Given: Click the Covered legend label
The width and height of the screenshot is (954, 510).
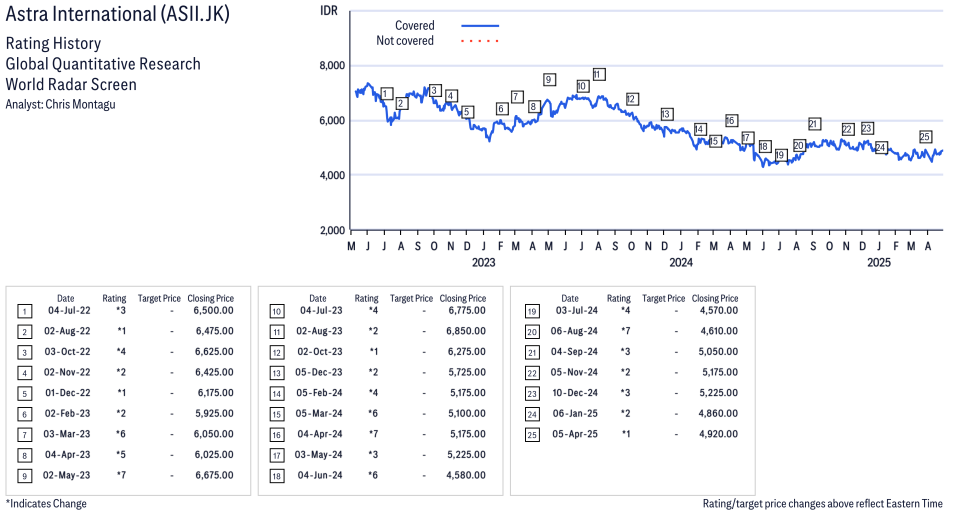Looking at the screenshot, I should point(415,26).
